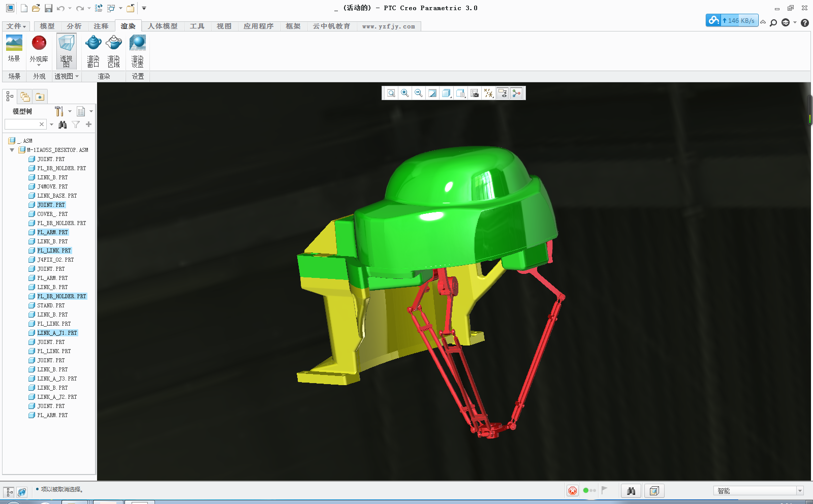Toggle the navigator pane display button
Viewport: 813px width, 504px height.
coord(9,492)
